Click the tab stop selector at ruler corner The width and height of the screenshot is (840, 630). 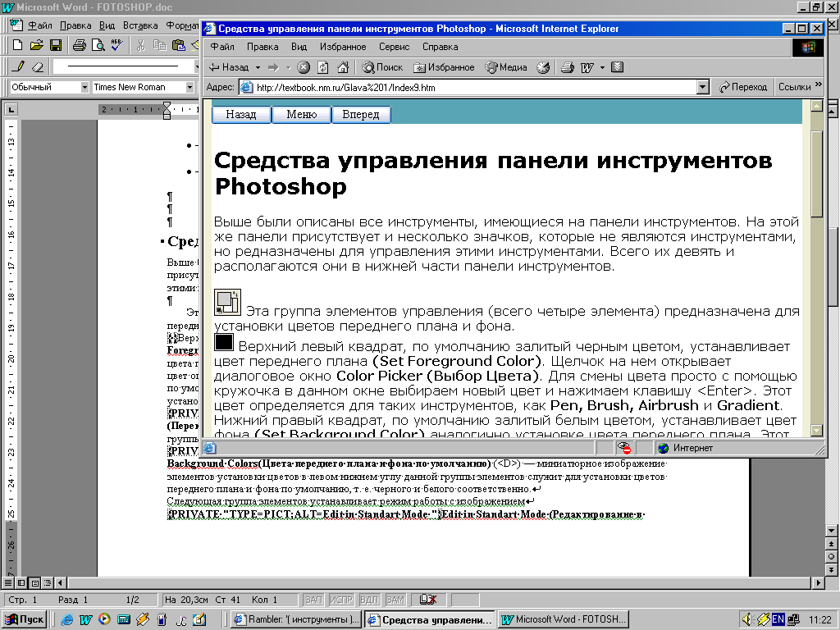point(11,110)
